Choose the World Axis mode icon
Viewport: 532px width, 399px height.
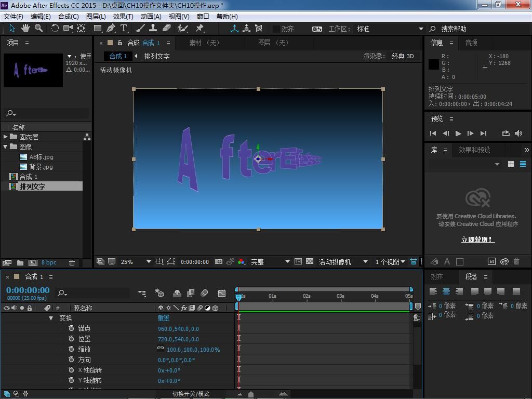(247, 29)
